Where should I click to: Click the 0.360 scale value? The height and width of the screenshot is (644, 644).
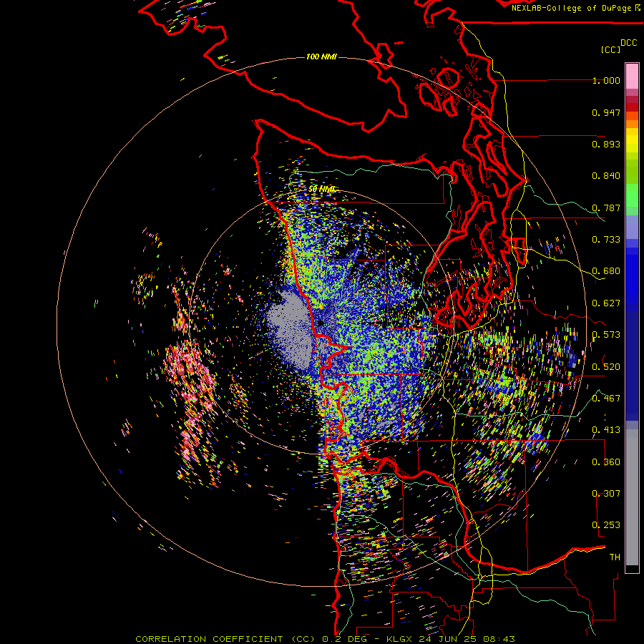click(x=606, y=462)
